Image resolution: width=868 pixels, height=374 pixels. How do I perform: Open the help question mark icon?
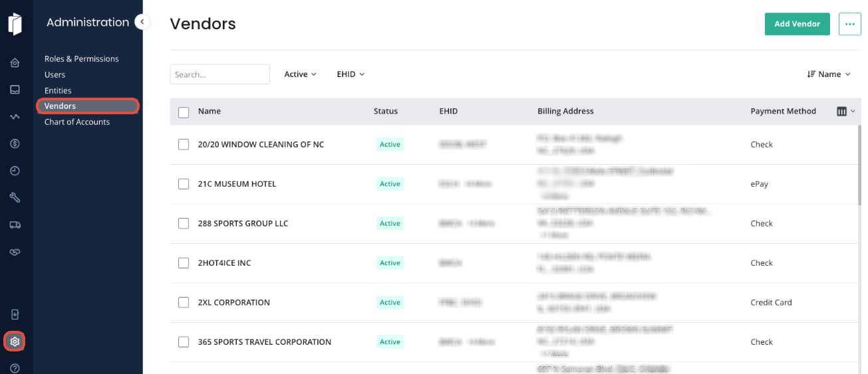[x=15, y=368]
